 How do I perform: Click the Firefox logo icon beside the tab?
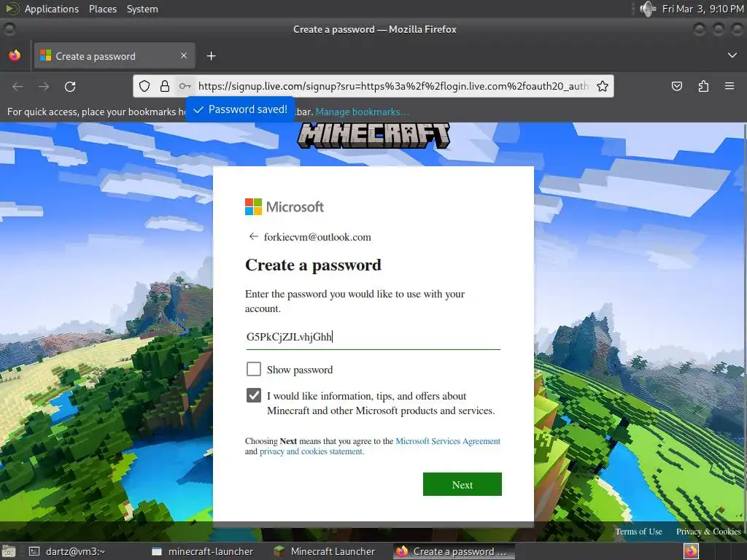pos(15,55)
